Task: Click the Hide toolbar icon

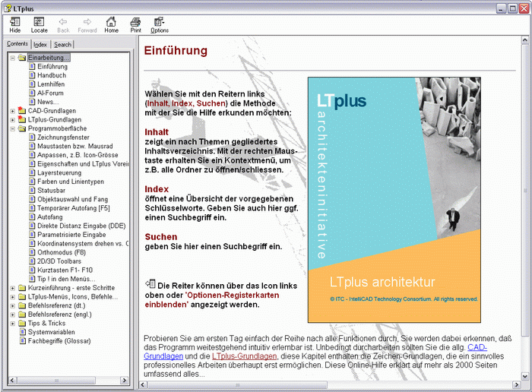Action: [x=15, y=22]
